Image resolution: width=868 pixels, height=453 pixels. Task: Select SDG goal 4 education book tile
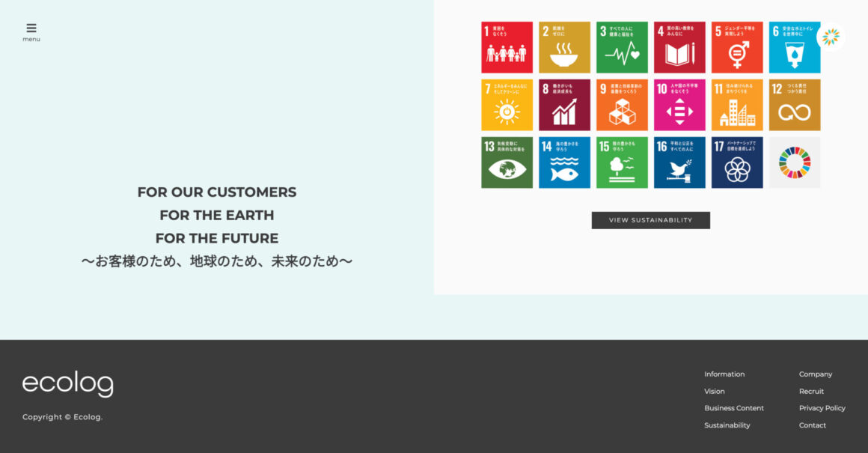pyautogui.click(x=679, y=47)
